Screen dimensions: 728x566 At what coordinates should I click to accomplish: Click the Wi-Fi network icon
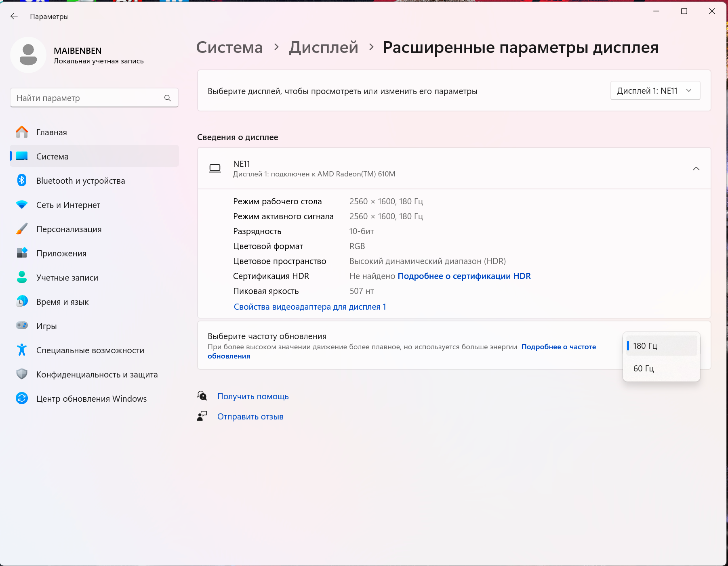(22, 205)
